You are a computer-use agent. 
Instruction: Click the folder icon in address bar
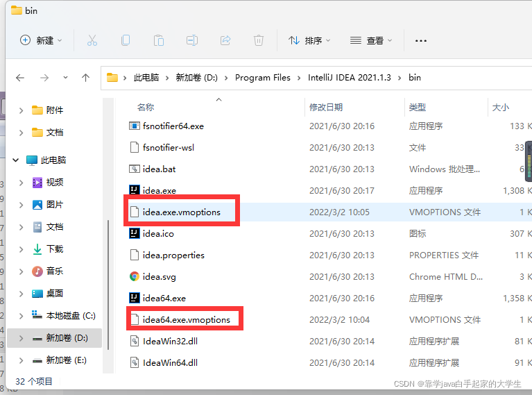pos(112,78)
